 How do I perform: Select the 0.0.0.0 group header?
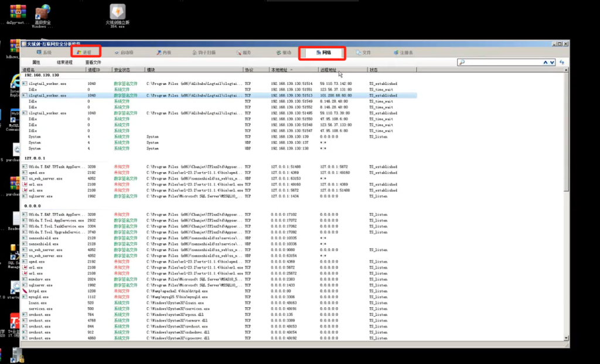[33, 206]
